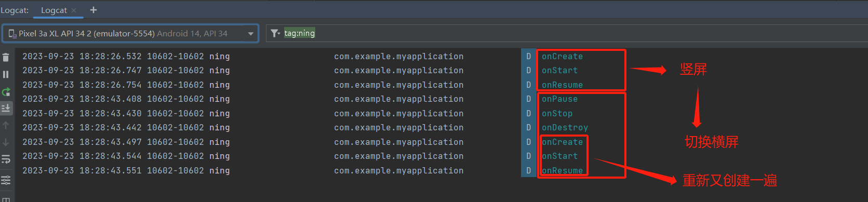Click the first onStart log message
The height and width of the screenshot is (202, 868).
click(559, 70)
